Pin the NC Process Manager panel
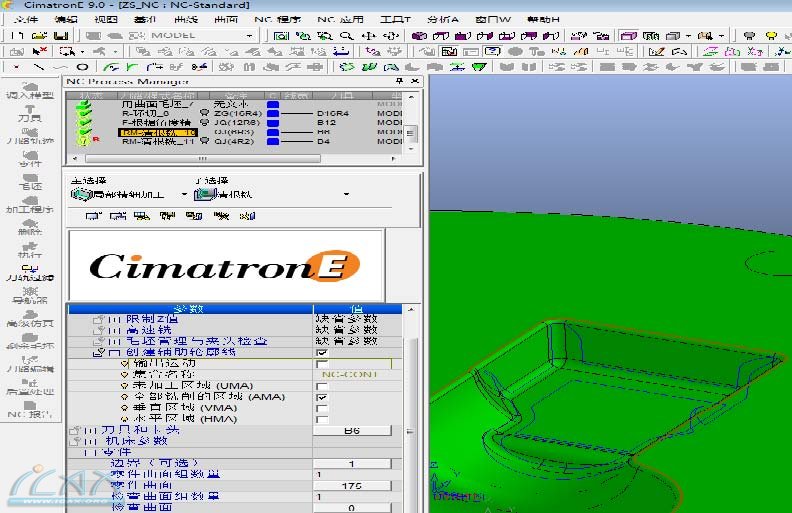The image size is (792, 513). [x=399, y=81]
